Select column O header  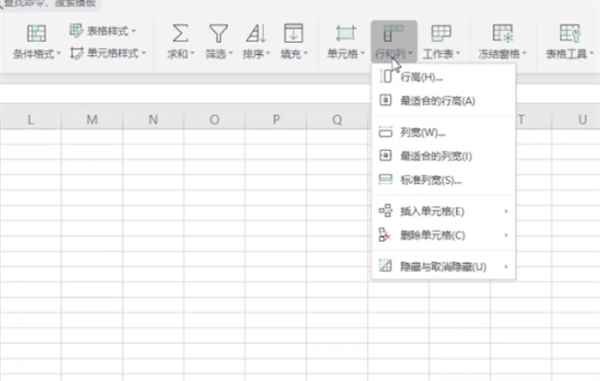[x=214, y=120]
